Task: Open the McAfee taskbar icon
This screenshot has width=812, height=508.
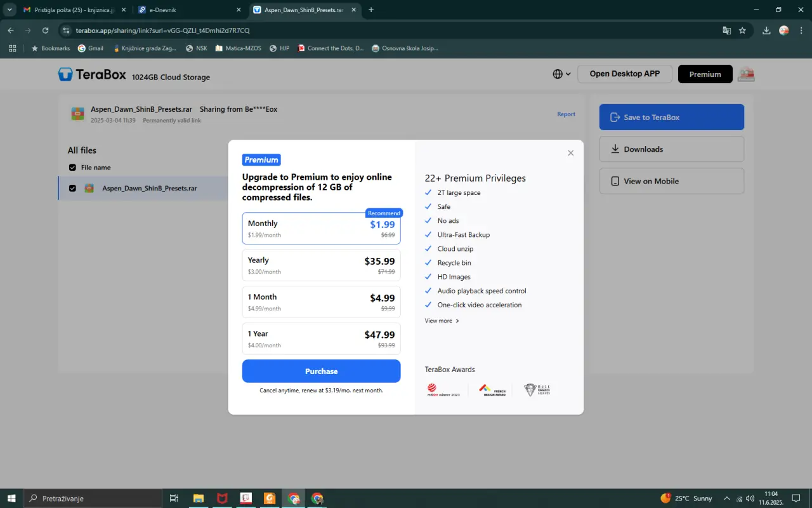Action: coord(222,498)
